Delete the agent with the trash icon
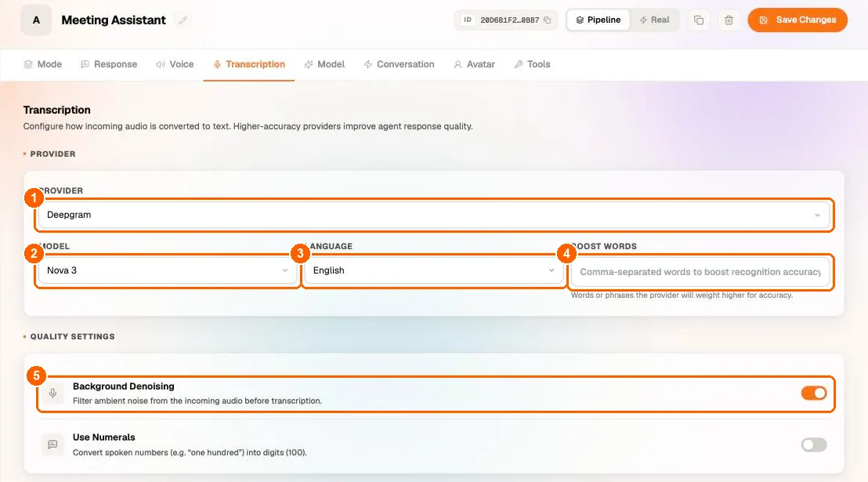 [729, 20]
